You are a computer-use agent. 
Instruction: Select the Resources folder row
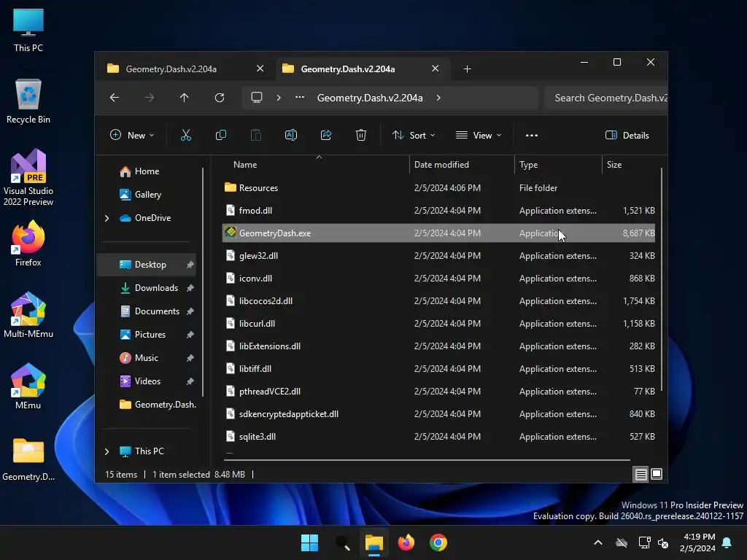(x=438, y=187)
